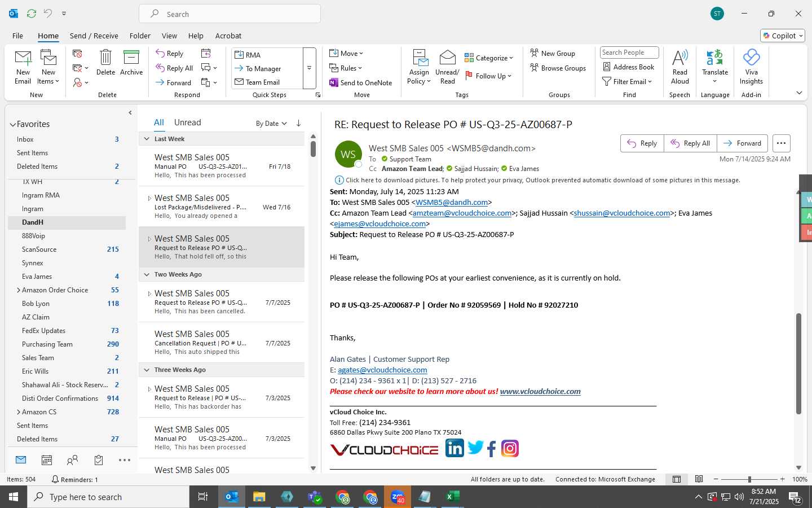Click the Twitter bird icon in signature
This screenshot has height=508, width=812.
pos(475,448)
